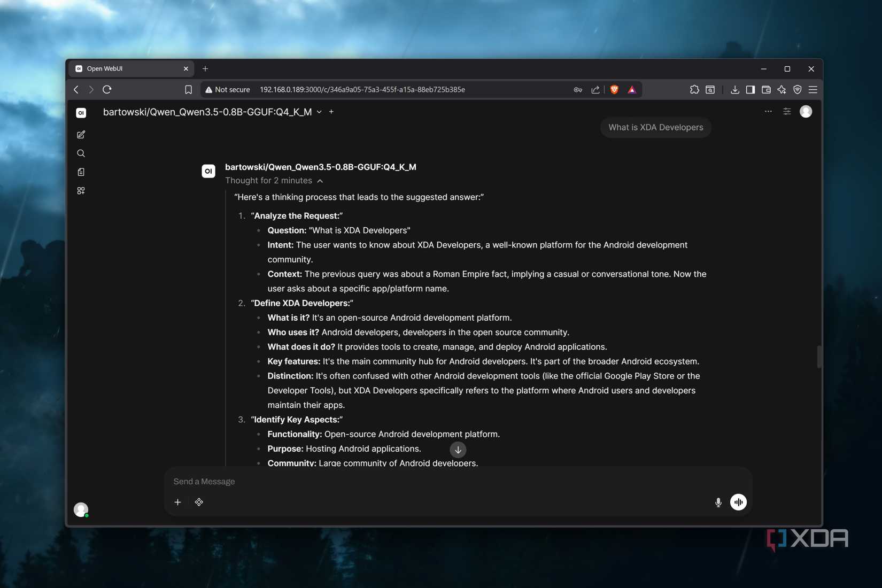Start a new chat with the pencil icon
This screenshot has height=588, width=882.
click(x=81, y=135)
